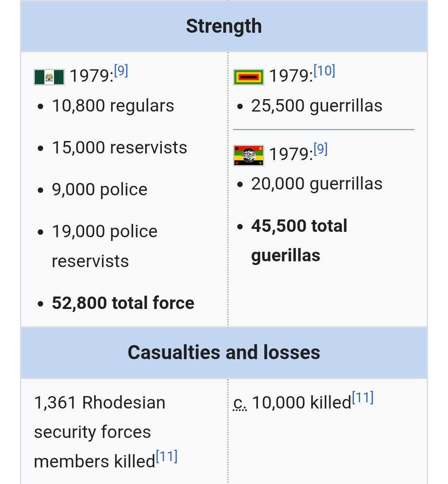This screenshot has height=484, width=448.
Task: Click the '9,000 police' list item
Action: pyautogui.click(x=100, y=190)
